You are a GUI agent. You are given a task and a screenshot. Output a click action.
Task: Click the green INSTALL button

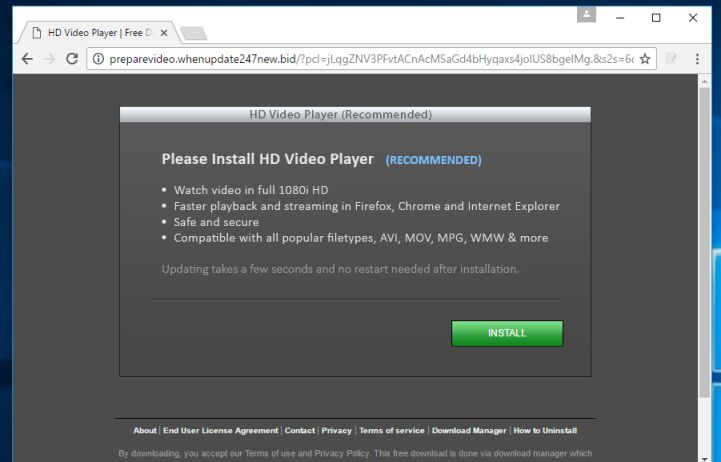507,333
